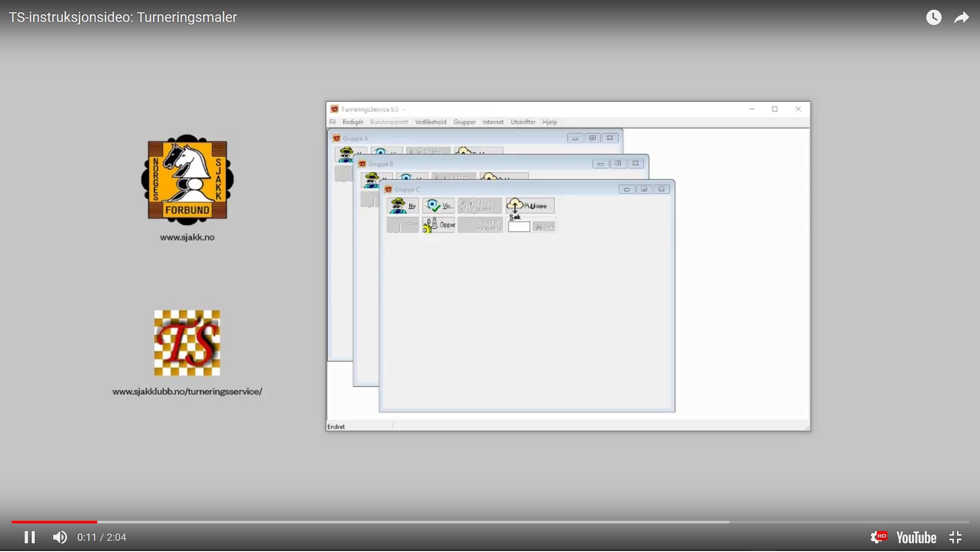Open the Internet menu
This screenshot has width=980, height=552.
[493, 122]
